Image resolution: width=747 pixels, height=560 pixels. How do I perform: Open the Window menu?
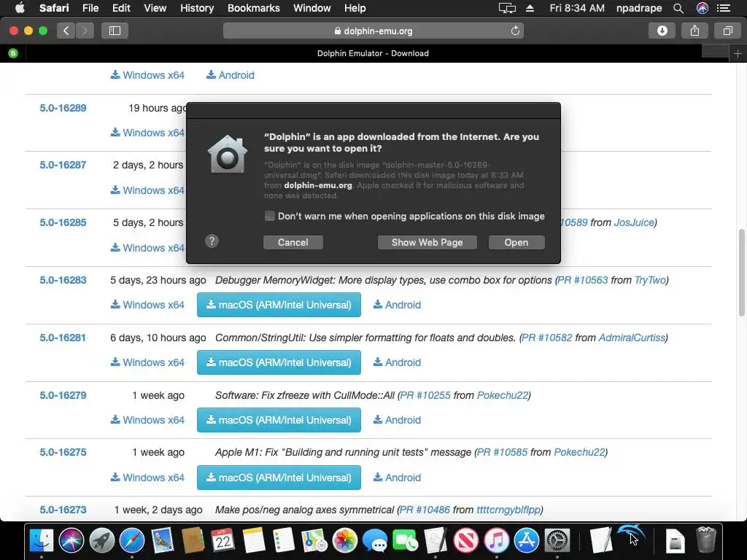tap(311, 8)
